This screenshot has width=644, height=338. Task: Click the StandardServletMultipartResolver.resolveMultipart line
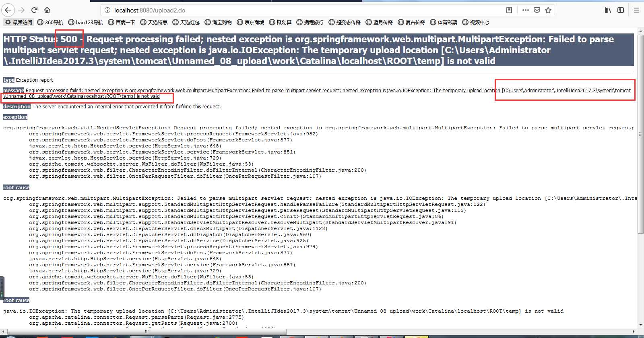pyautogui.click(x=243, y=222)
